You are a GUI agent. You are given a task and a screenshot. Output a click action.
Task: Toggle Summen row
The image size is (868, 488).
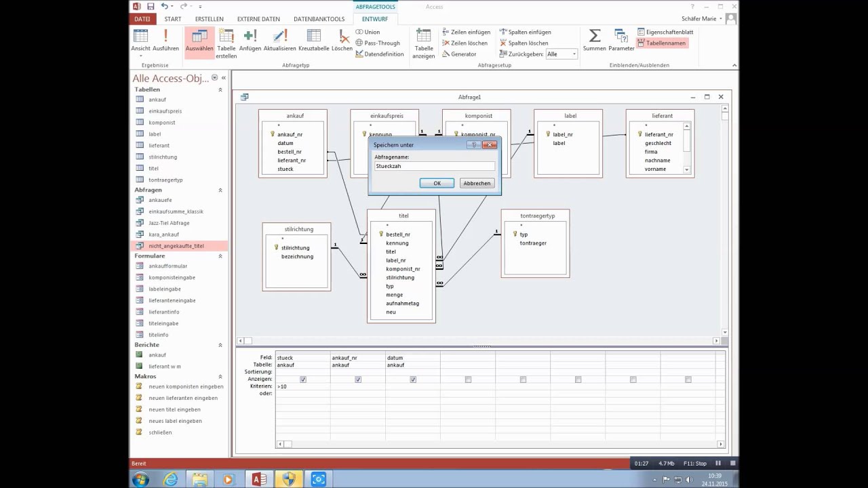pos(595,40)
